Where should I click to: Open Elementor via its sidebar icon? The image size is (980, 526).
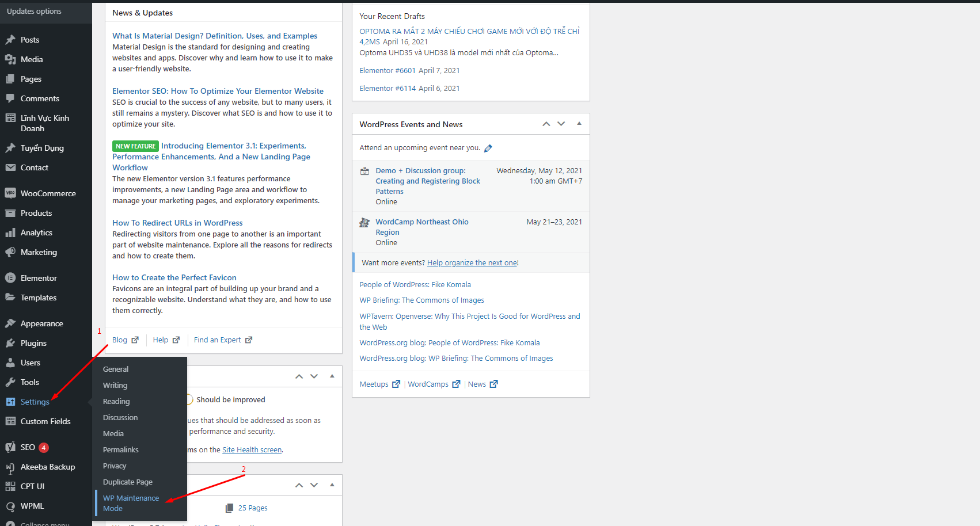pyautogui.click(x=10, y=278)
